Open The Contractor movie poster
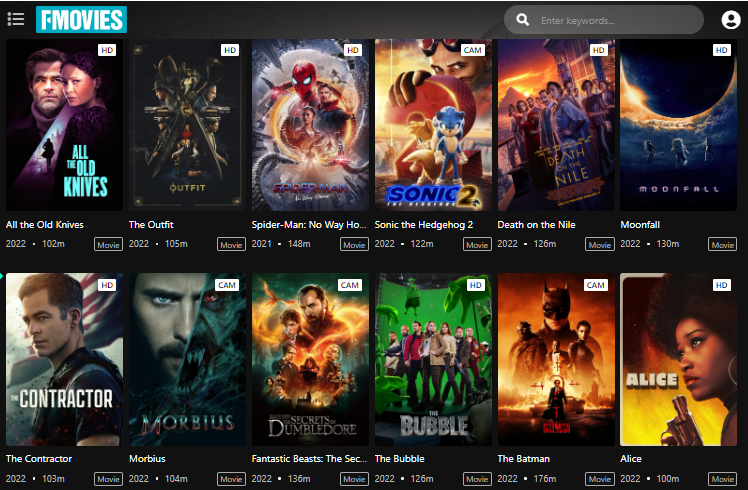The width and height of the screenshot is (748, 490). (x=64, y=359)
